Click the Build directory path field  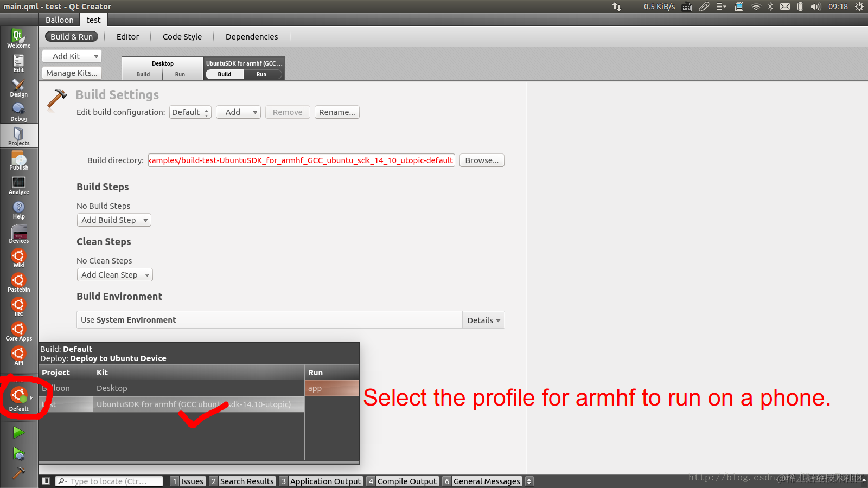(x=301, y=160)
